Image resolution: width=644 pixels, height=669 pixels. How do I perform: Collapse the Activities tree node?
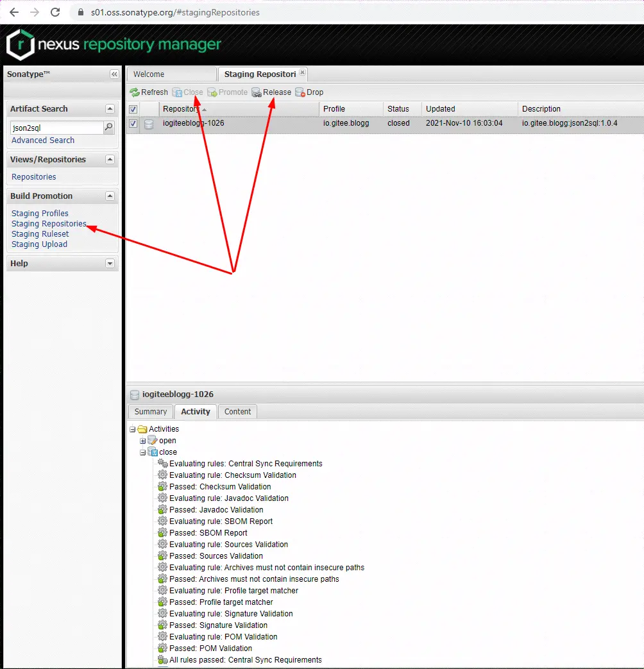(132, 429)
